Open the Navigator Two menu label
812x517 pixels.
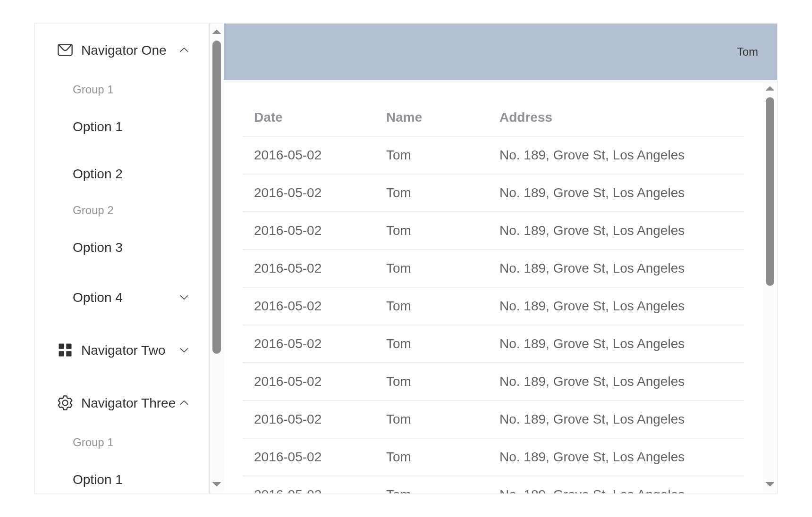click(123, 350)
